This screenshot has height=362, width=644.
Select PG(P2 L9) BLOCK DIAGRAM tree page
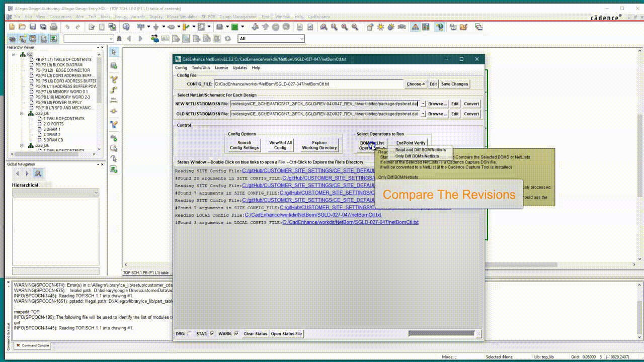pyautogui.click(x=58, y=65)
